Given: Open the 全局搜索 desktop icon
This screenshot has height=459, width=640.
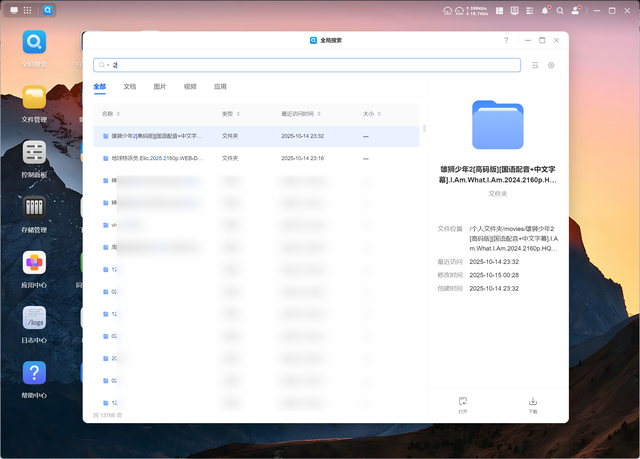Looking at the screenshot, I should [x=34, y=42].
